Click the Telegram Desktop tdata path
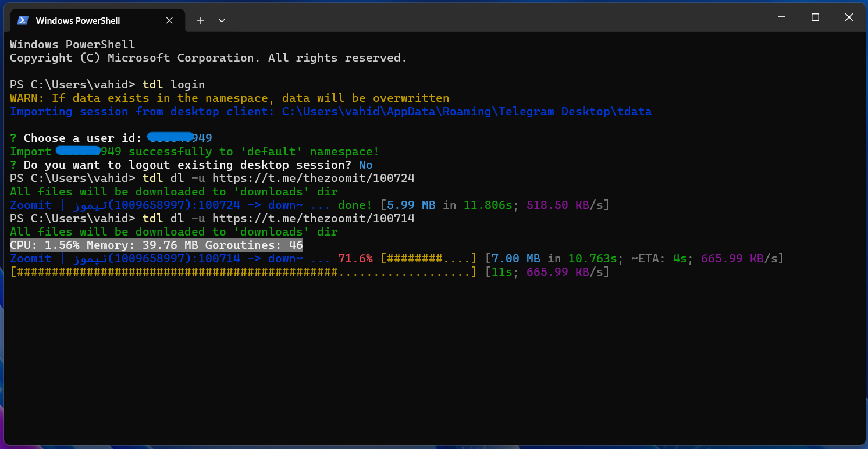Screen dimensions: 868x449 click(x=467, y=112)
